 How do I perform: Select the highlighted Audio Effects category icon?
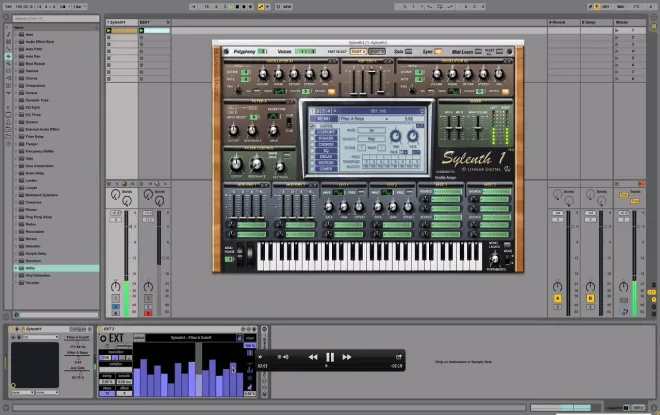tap(8, 56)
